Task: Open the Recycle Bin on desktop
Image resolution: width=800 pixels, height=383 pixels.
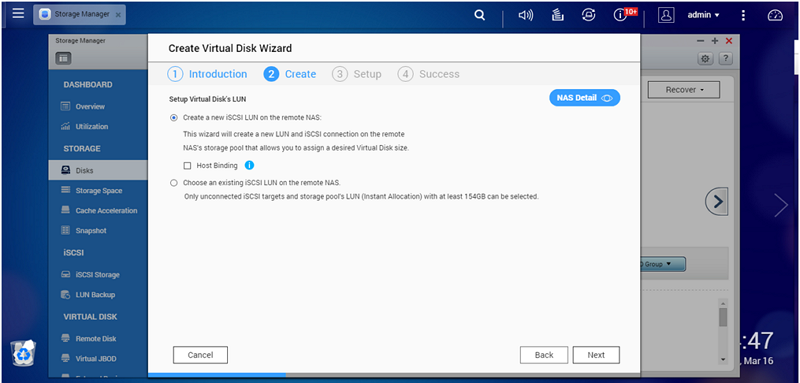Action: click(23, 352)
